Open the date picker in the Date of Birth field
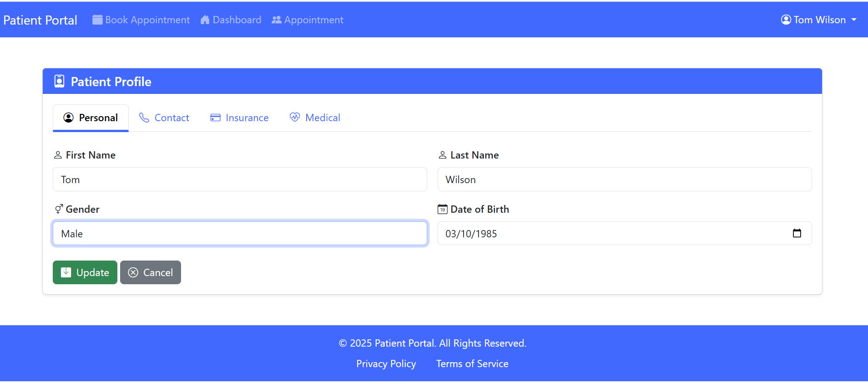Image resolution: width=868 pixels, height=384 pixels. (x=797, y=233)
